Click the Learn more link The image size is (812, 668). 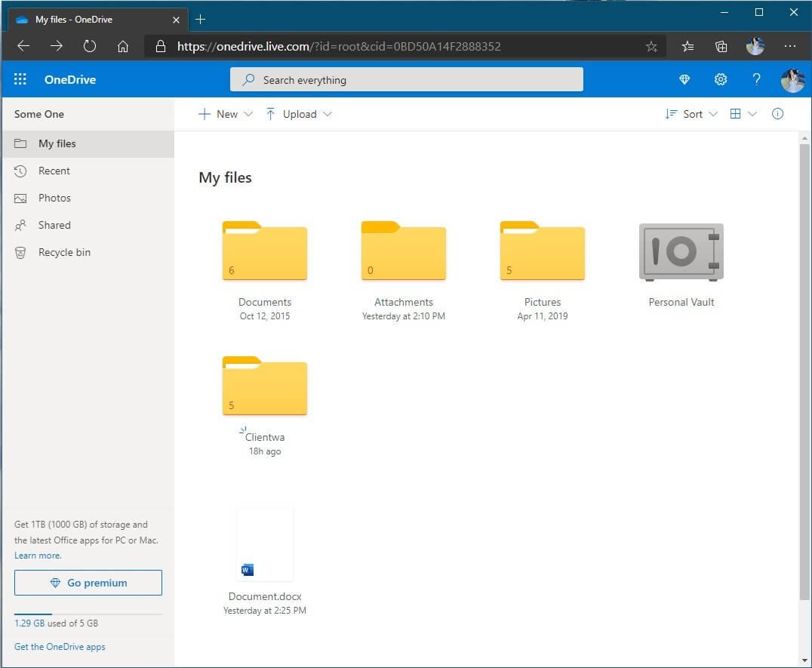[x=38, y=555]
